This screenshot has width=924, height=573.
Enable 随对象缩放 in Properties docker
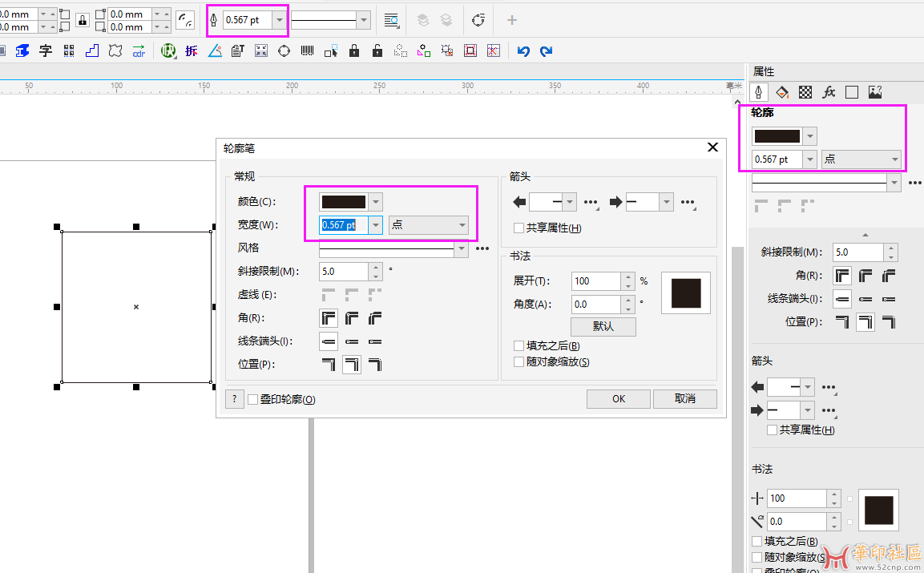pos(757,557)
